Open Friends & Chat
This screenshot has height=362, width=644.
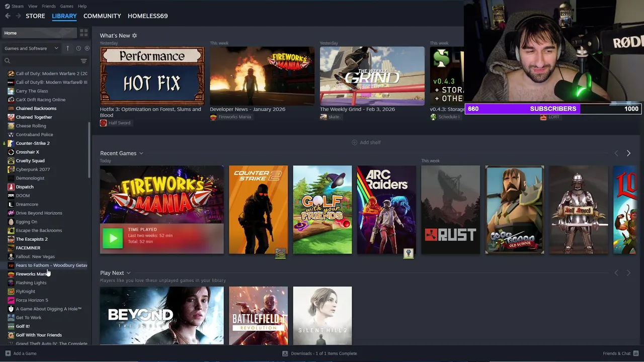coord(620,353)
